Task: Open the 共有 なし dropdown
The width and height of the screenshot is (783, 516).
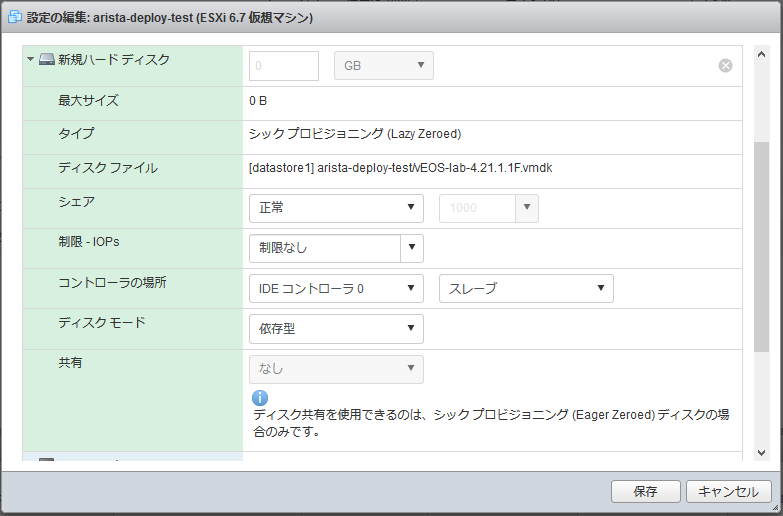Action: point(336,369)
